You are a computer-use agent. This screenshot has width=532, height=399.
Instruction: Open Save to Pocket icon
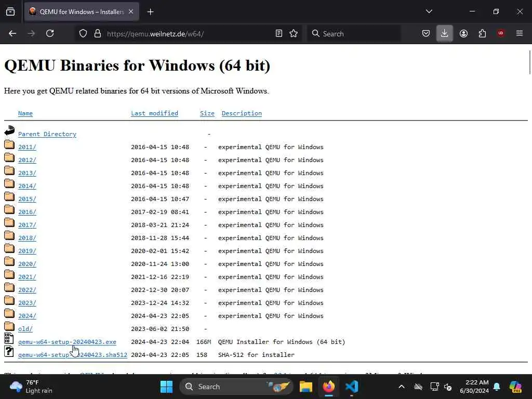(x=426, y=34)
